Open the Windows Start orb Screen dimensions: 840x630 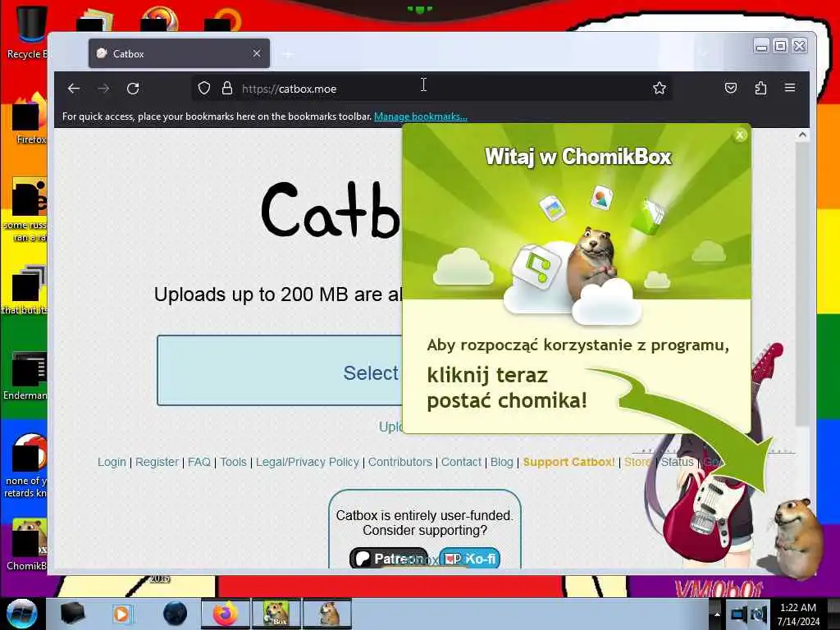[22, 614]
